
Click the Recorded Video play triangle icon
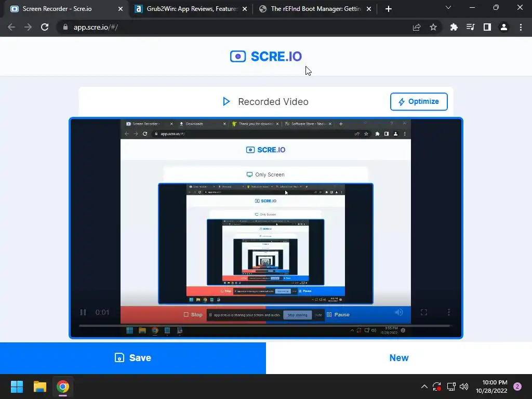(x=227, y=101)
